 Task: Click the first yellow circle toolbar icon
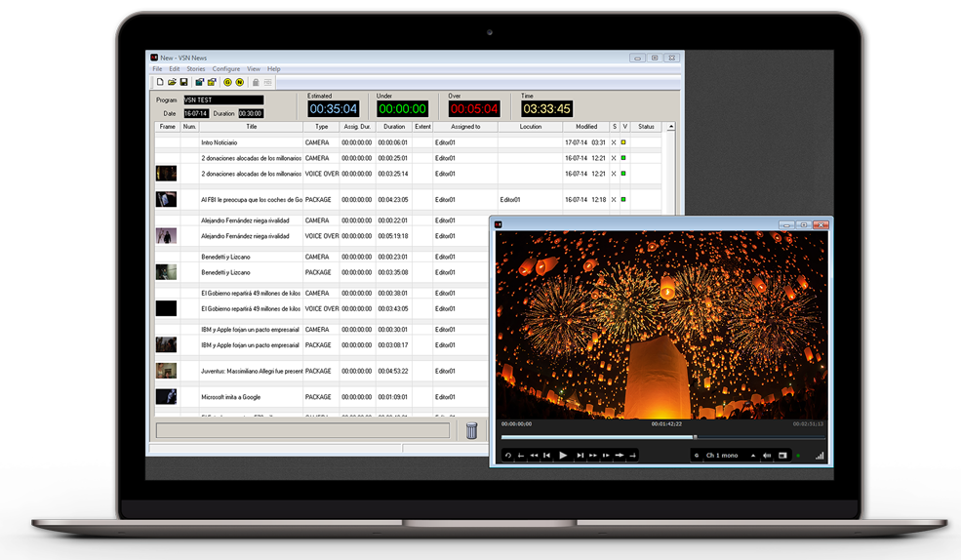click(227, 82)
